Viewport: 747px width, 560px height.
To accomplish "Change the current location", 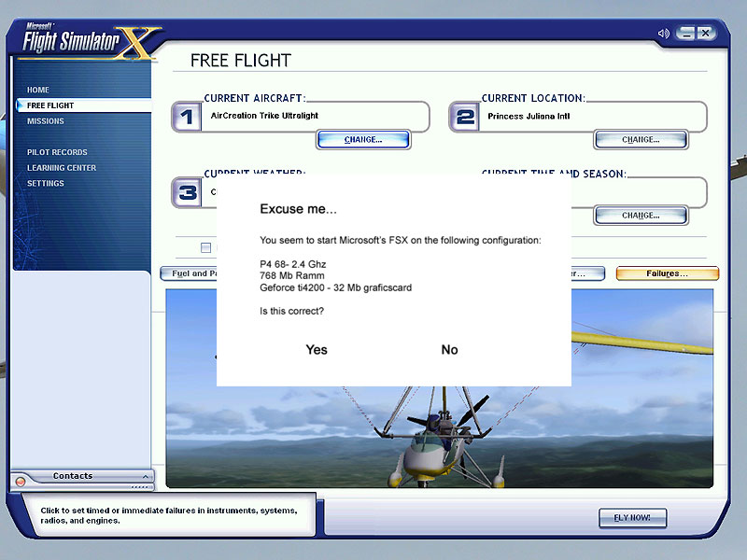I will click(641, 139).
